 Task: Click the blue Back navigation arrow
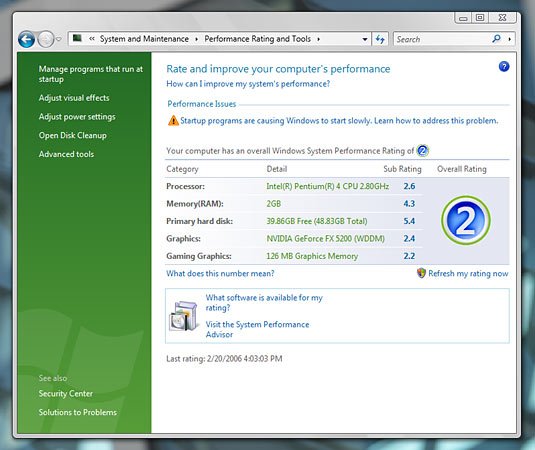[x=27, y=39]
